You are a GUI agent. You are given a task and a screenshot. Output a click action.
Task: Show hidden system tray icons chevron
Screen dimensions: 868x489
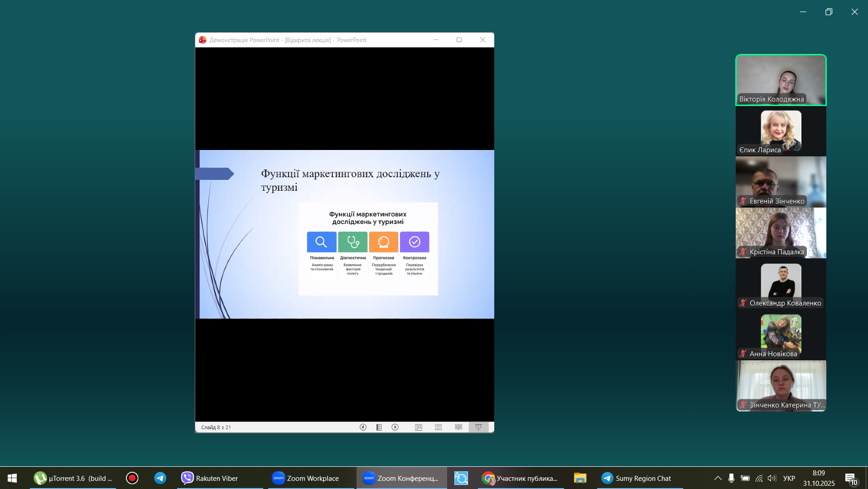tap(718, 478)
